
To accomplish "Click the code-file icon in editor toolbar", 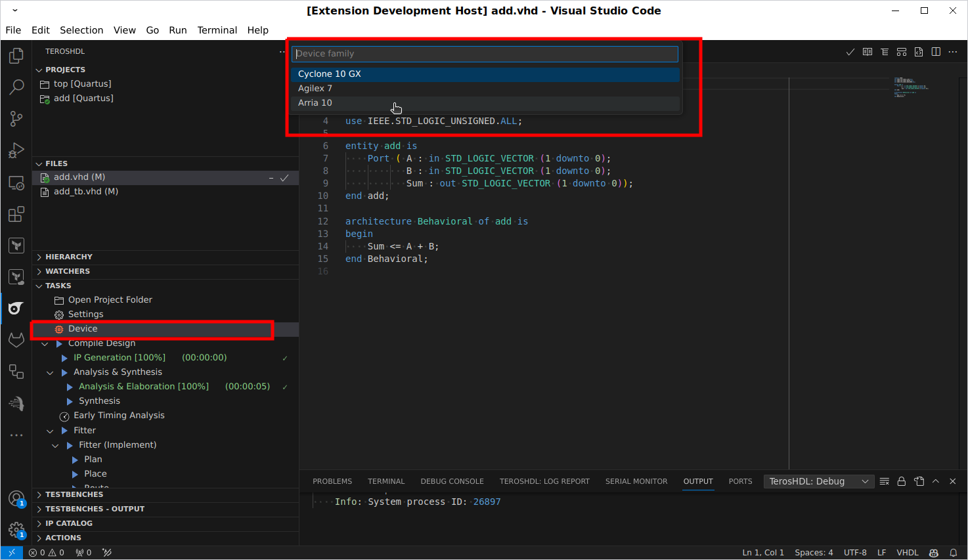I will point(919,52).
